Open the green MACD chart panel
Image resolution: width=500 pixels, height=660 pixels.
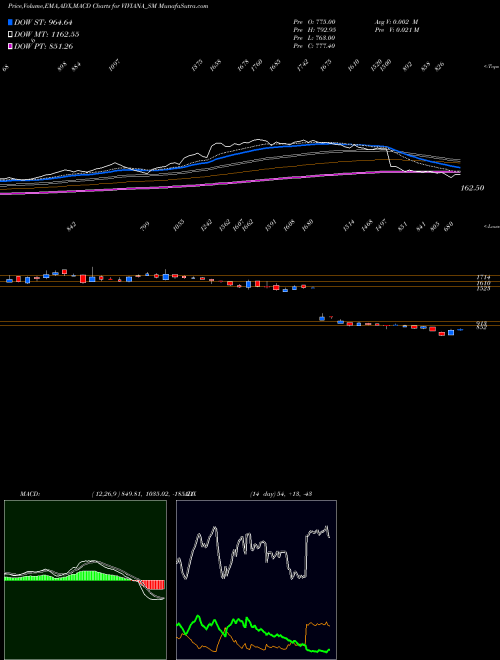pyautogui.click(x=85, y=580)
